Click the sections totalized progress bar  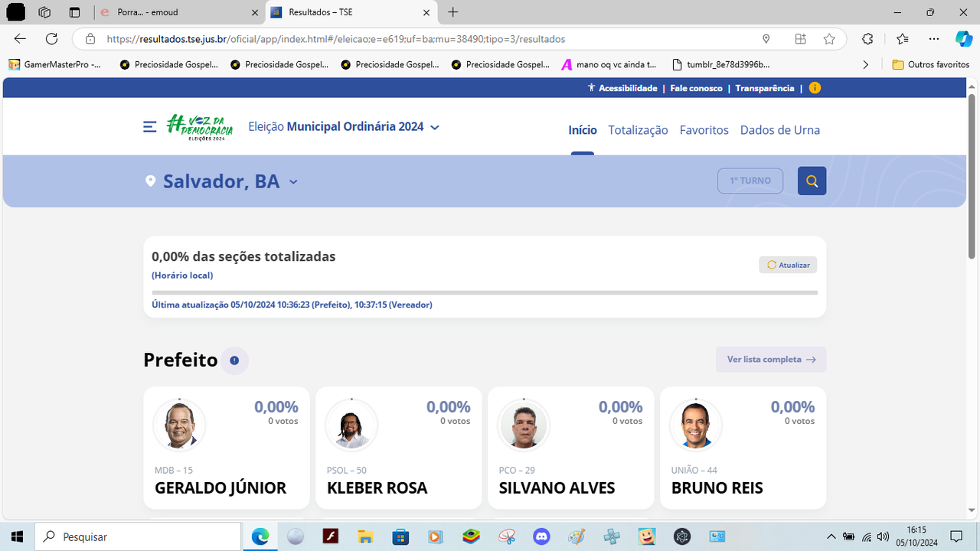(485, 292)
